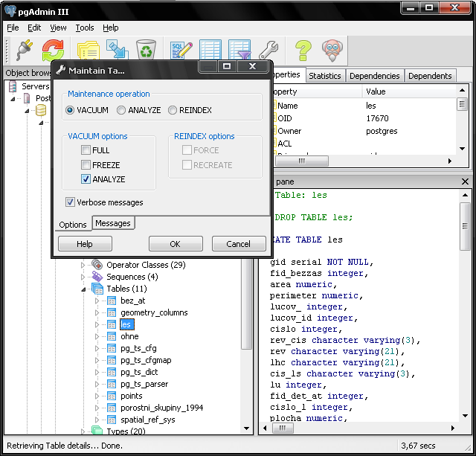Click the pgAdmin elephant logo in the title bar
476x456 pixels.
[10, 11]
